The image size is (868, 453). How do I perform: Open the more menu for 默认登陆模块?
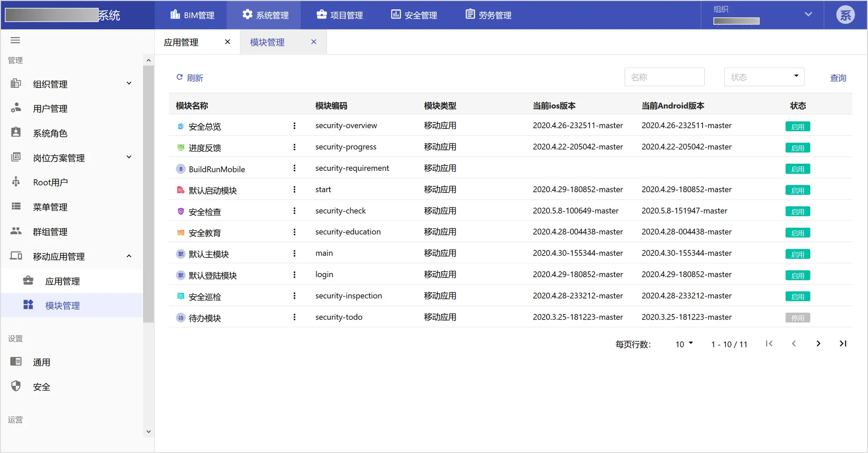tap(295, 275)
